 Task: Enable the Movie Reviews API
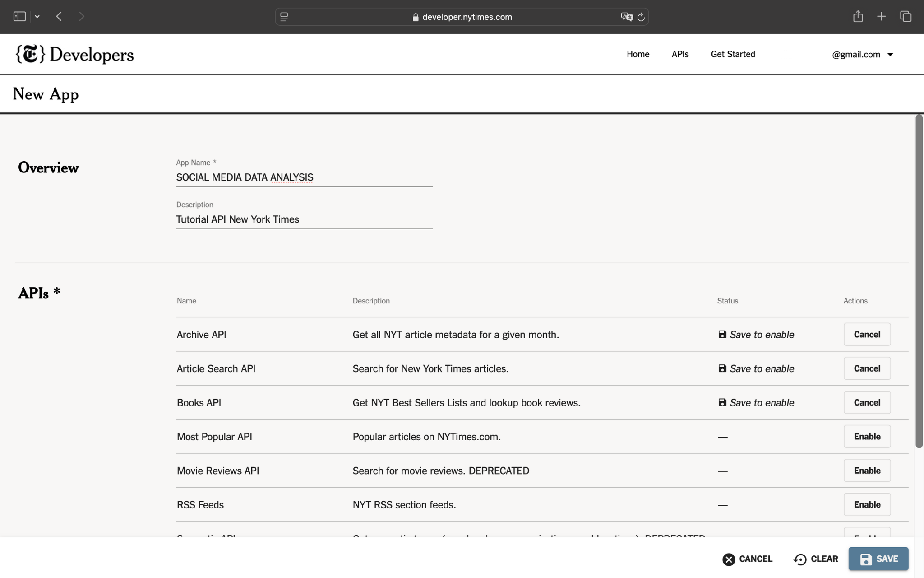867,471
